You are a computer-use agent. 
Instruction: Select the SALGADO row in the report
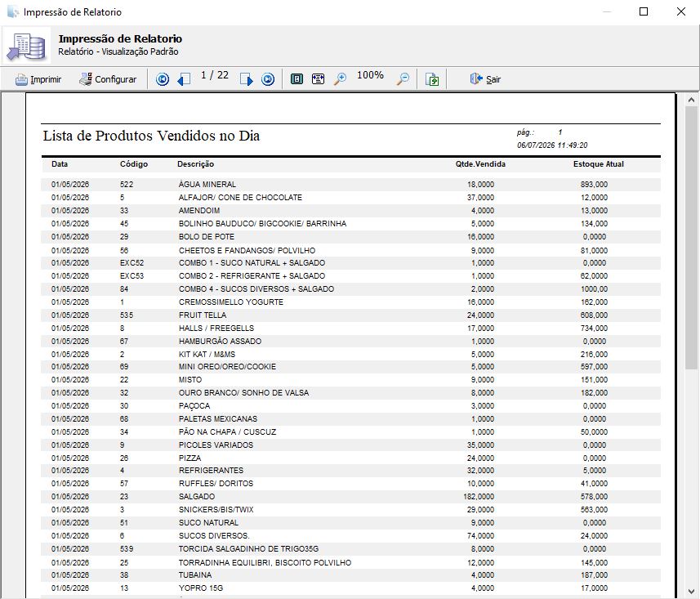pyautogui.click(x=351, y=497)
